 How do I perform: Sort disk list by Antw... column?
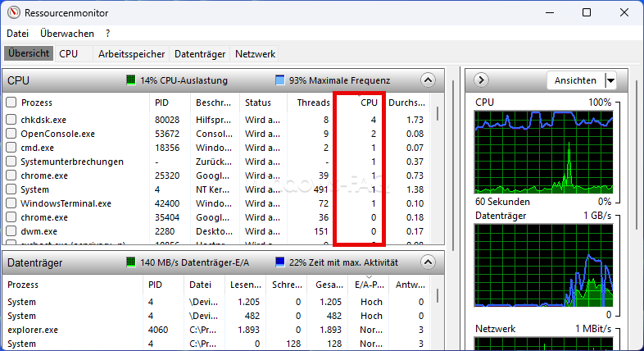click(x=410, y=285)
